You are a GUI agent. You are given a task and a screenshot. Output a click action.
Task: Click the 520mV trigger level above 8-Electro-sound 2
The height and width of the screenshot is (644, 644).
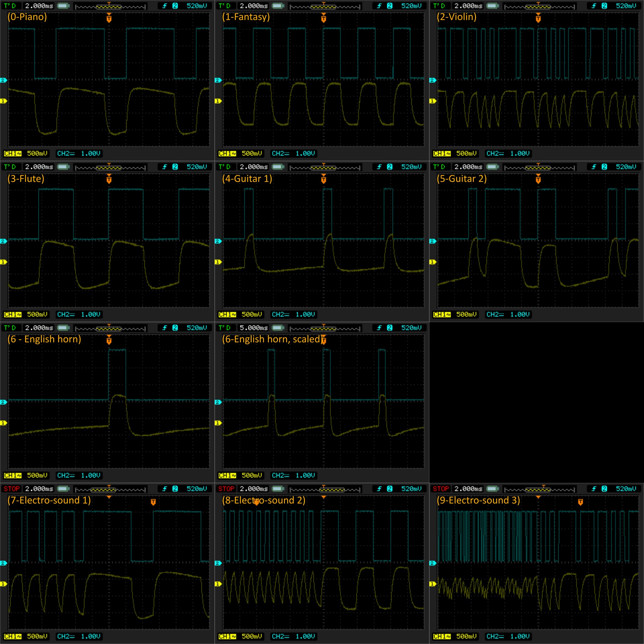coord(411,489)
